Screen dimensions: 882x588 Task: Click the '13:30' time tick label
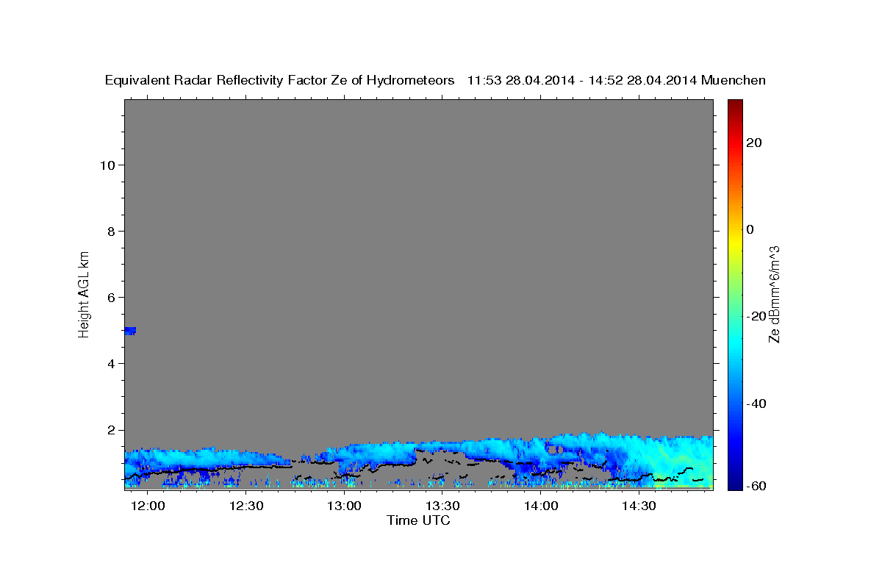coord(443,506)
